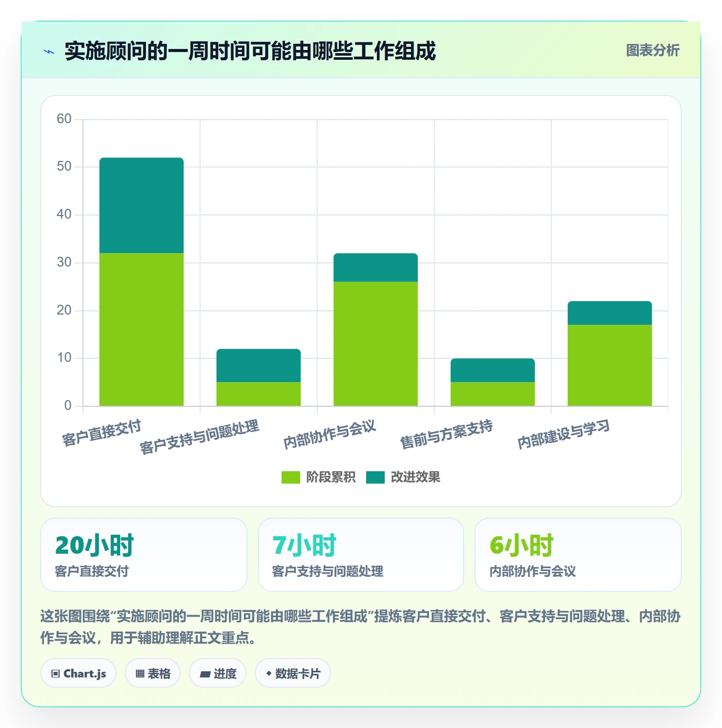Click the description paragraph starting 这张图围绕

[x=360, y=627]
